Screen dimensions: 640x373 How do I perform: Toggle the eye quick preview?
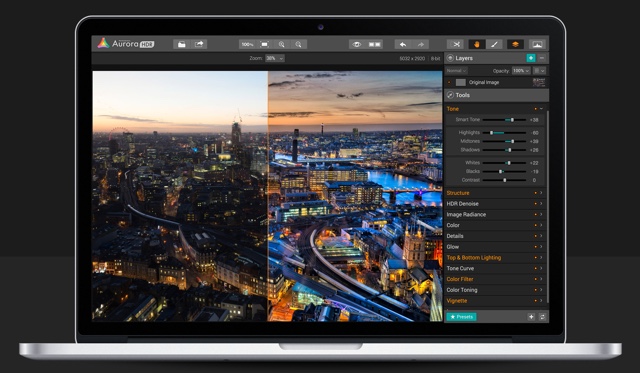point(357,44)
